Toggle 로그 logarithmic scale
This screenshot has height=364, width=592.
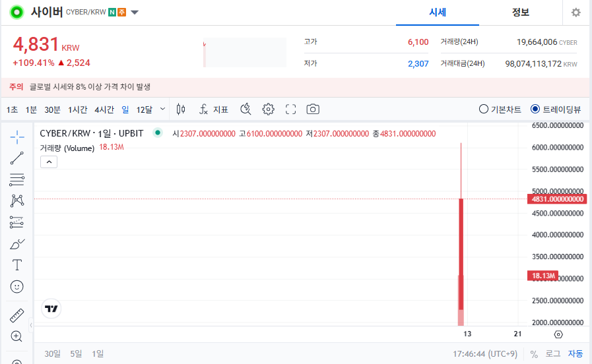coord(553,354)
